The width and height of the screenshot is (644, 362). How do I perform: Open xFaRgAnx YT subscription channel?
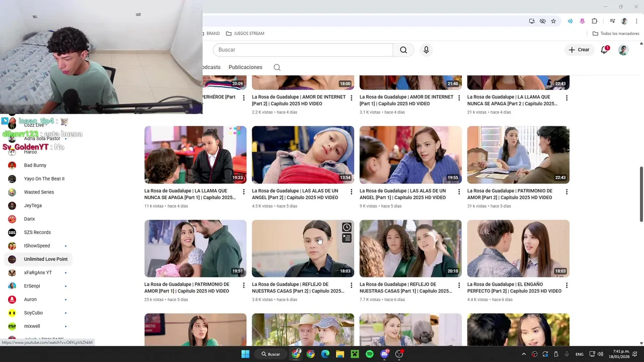tap(38, 273)
